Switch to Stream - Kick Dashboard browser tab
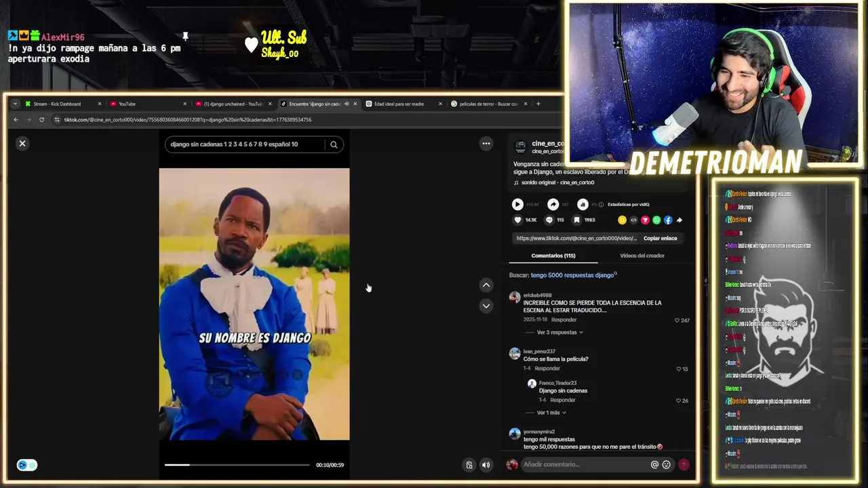Image resolution: width=868 pixels, height=488 pixels. click(62, 104)
